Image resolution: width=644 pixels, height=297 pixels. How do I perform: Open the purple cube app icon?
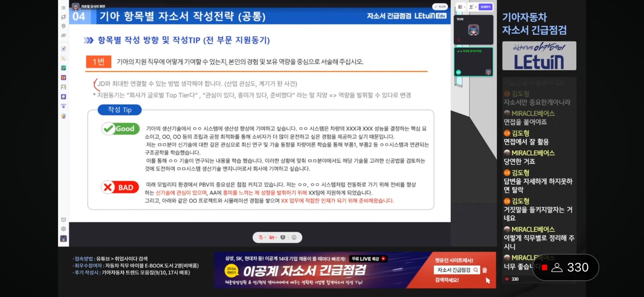click(x=64, y=96)
